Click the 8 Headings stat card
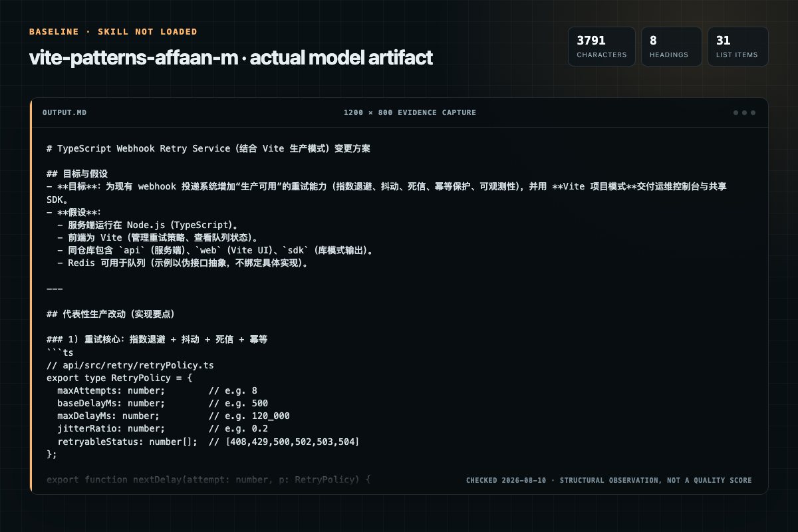This screenshot has width=798, height=532. (672, 47)
